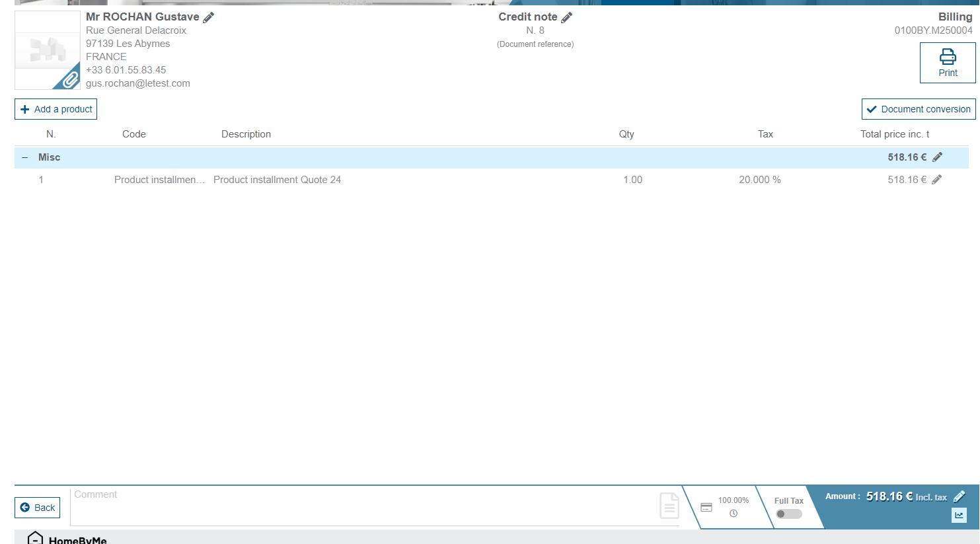Image resolution: width=980 pixels, height=544 pixels.
Task: Go Back to the previous page
Action: tap(38, 508)
